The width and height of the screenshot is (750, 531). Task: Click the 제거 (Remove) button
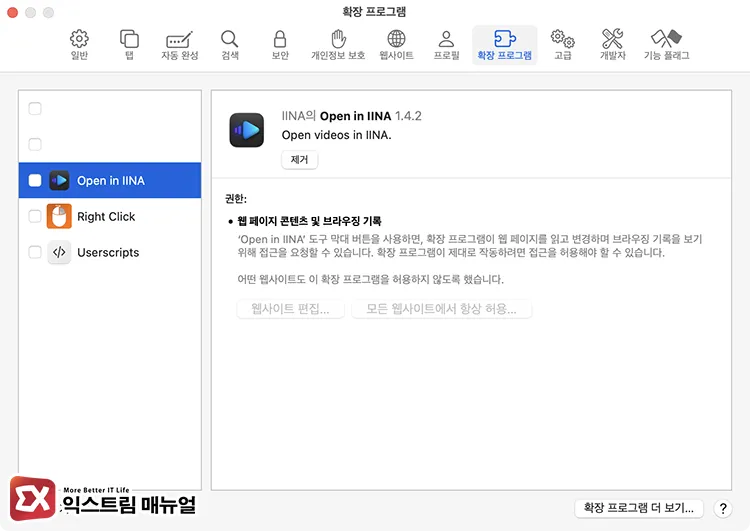click(x=299, y=159)
